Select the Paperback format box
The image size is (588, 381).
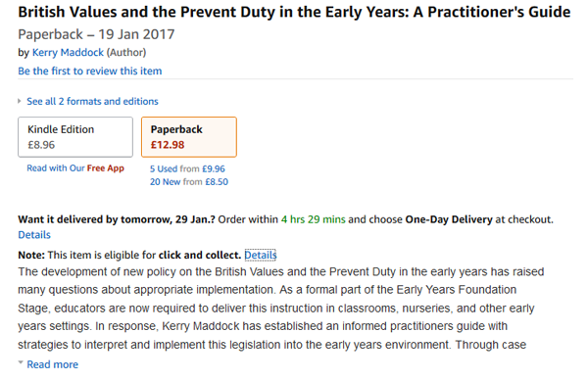point(189,137)
